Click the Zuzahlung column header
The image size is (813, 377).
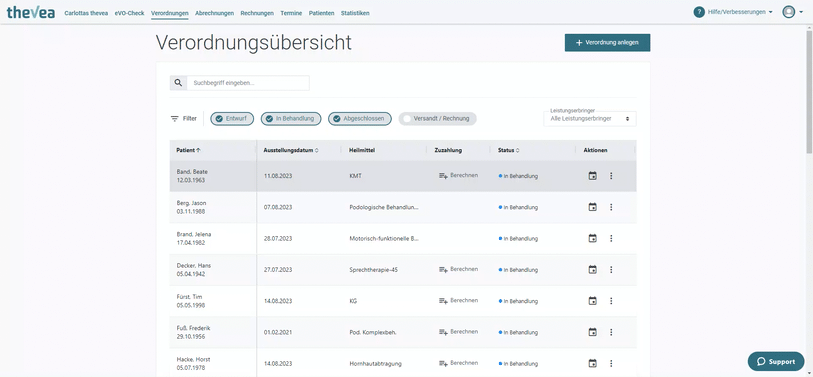pyautogui.click(x=448, y=150)
